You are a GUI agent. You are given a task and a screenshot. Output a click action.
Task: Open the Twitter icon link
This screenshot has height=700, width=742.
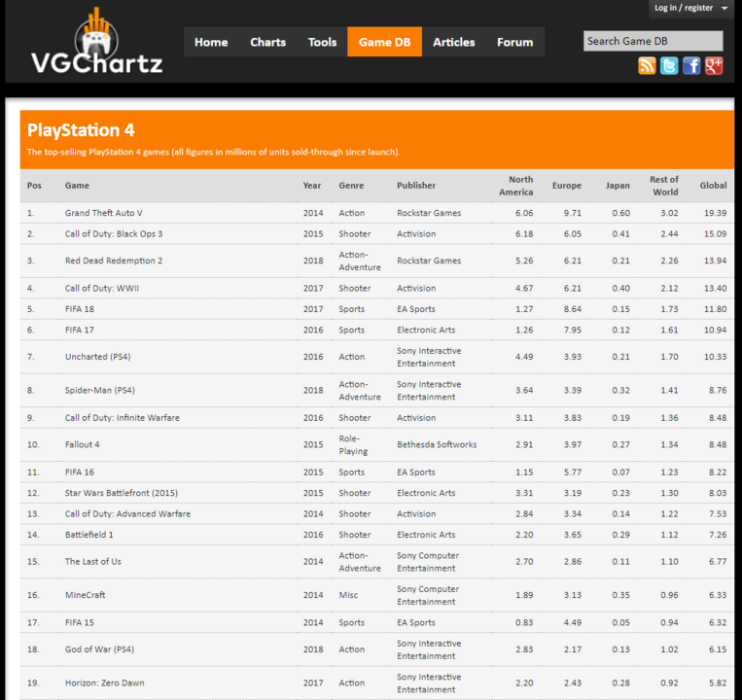pos(669,66)
